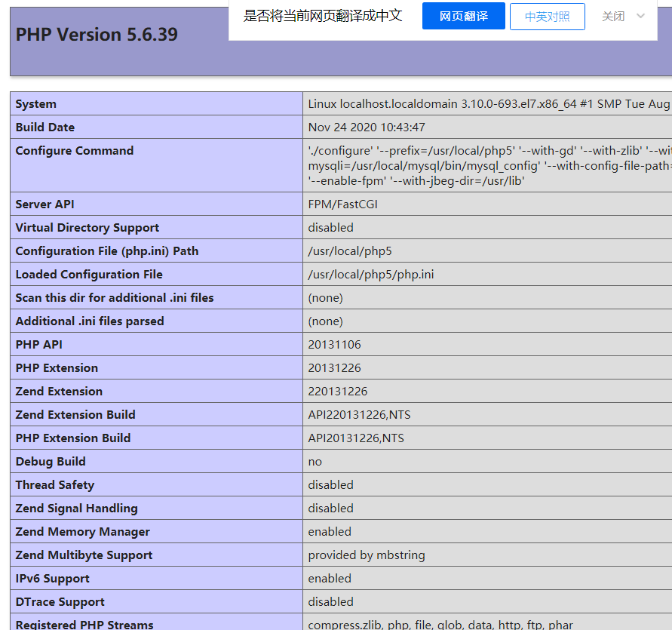Click the Zend Multibyte Support value
The image size is (672, 630).
(x=366, y=555)
